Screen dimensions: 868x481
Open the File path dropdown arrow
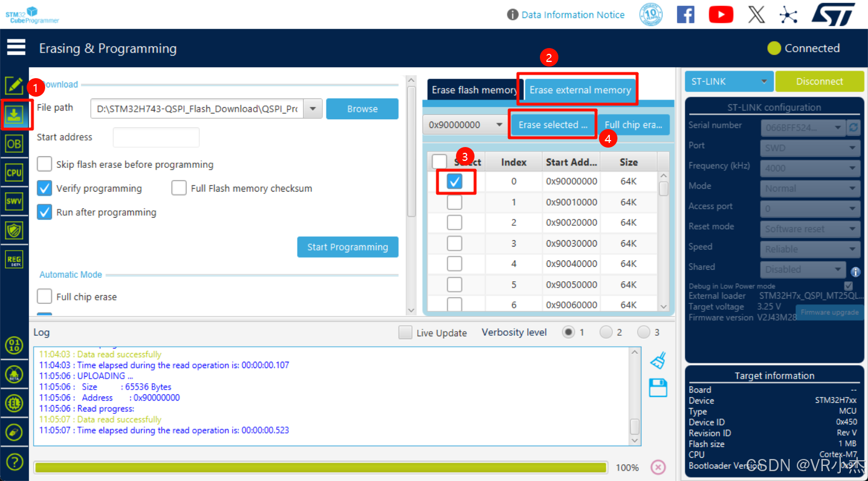point(312,108)
